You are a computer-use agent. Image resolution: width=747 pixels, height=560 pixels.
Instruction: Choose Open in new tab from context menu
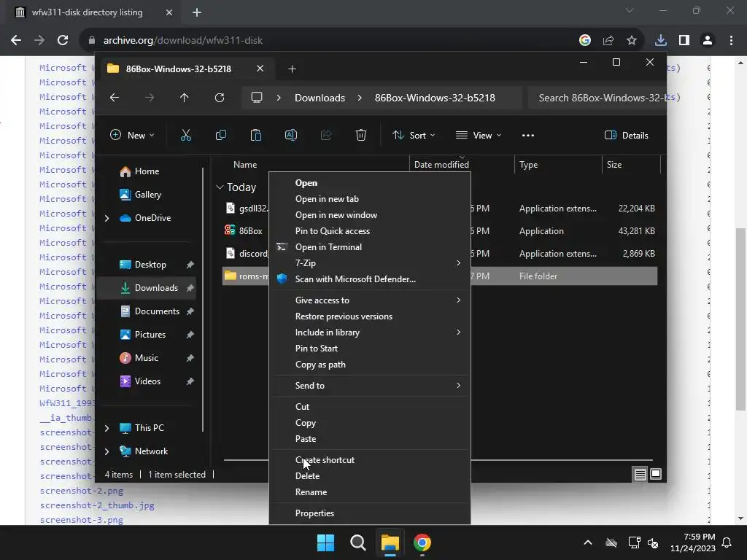point(370,199)
